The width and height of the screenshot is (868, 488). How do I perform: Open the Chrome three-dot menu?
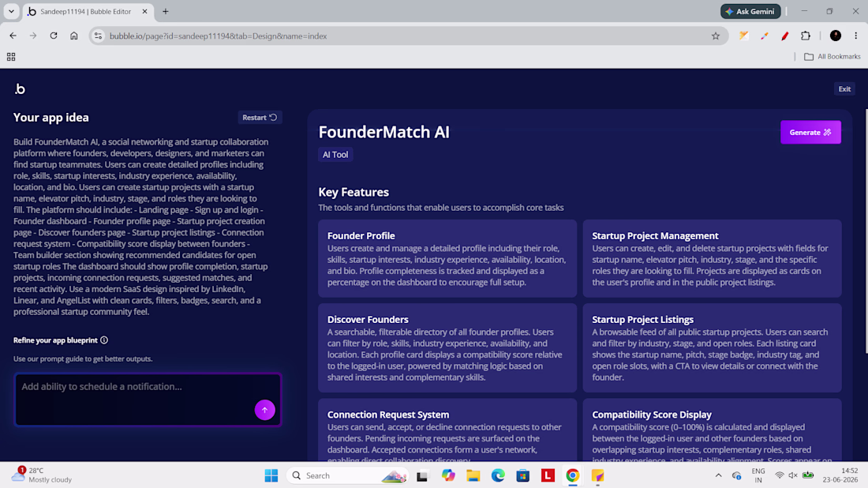[856, 36]
